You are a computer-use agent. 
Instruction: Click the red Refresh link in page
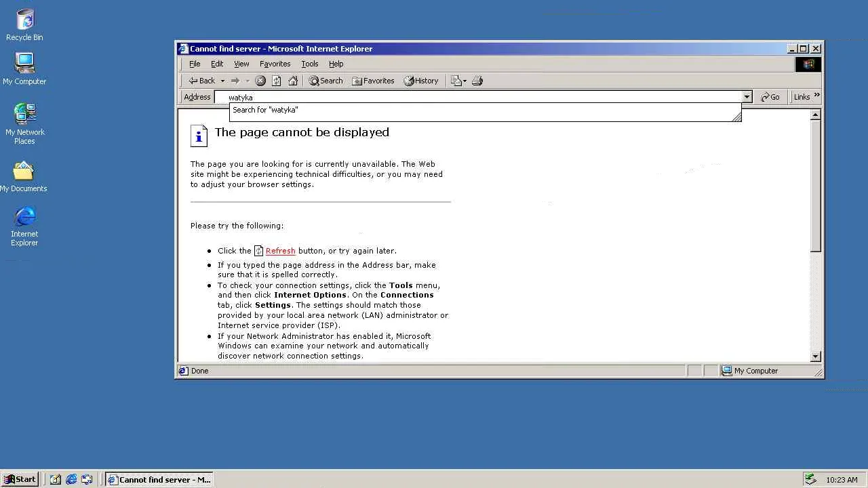click(280, 251)
